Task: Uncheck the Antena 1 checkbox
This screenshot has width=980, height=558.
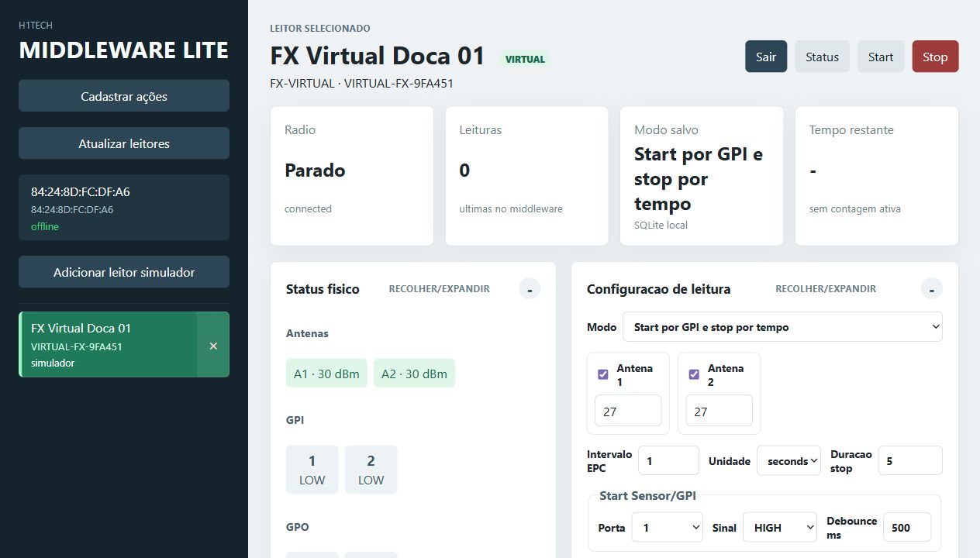Action: coord(603,374)
